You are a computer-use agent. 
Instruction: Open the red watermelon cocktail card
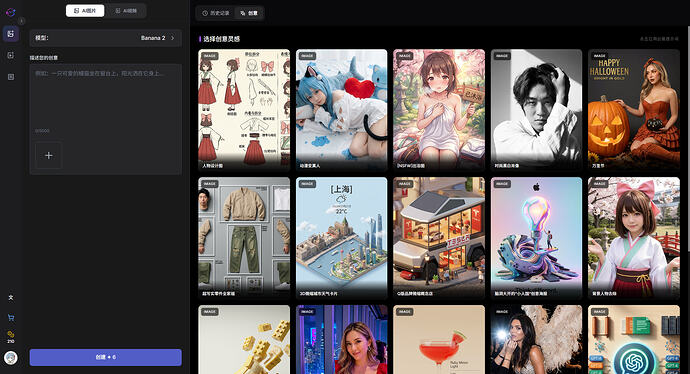439,340
